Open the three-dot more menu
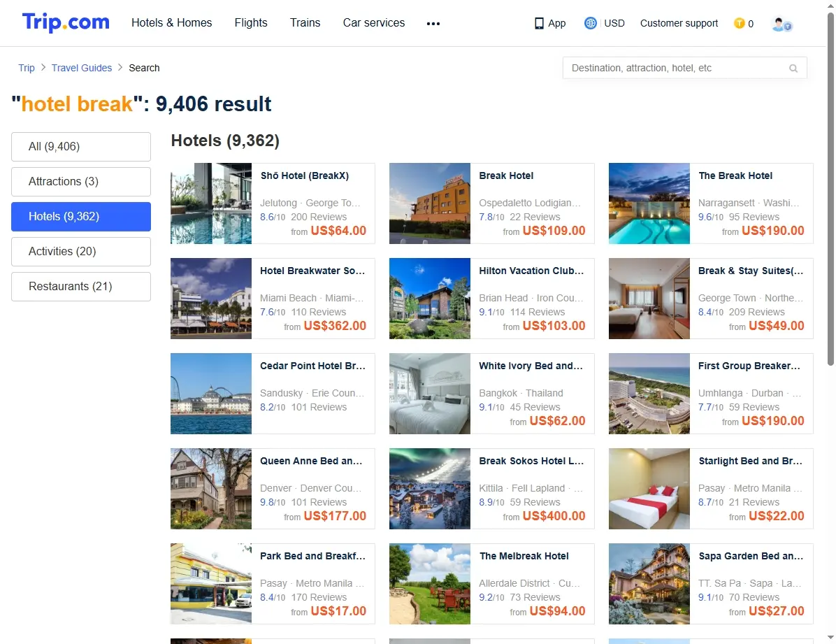Image resolution: width=836 pixels, height=644 pixels. click(x=433, y=24)
